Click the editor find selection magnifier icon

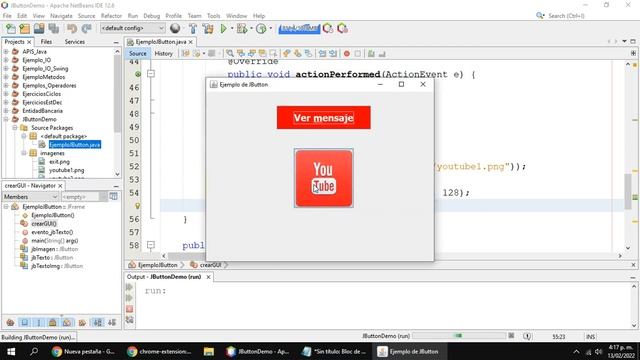point(230,53)
